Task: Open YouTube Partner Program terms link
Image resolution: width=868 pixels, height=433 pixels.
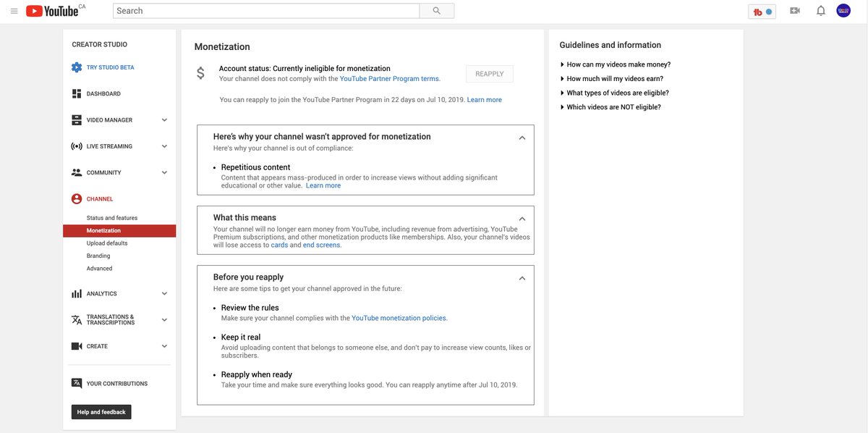Action: pyautogui.click(x=389, y=79)
